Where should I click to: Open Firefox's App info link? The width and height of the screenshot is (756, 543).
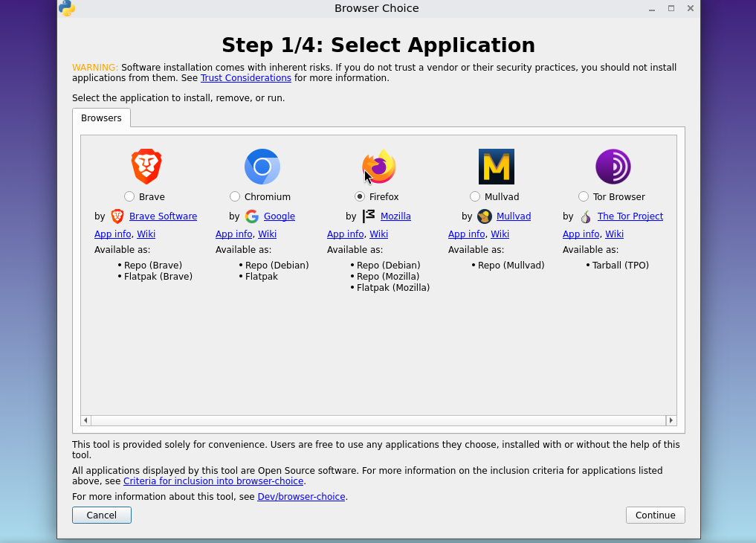pos(345,234)
